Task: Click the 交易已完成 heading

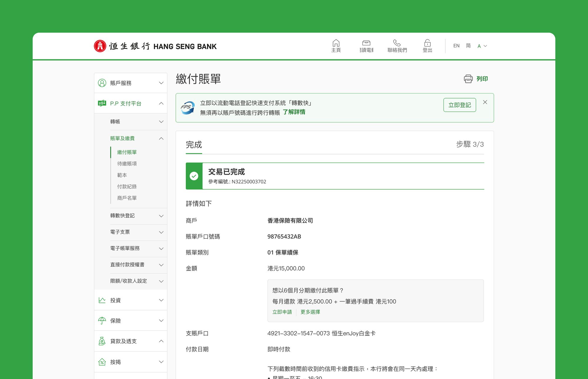Action: [226, 172]
